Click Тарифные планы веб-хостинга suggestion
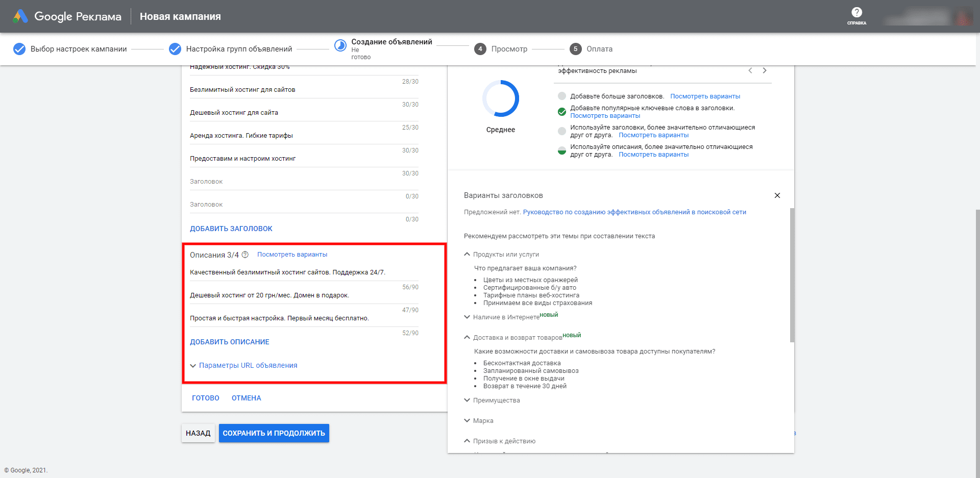 click(531, 295)
